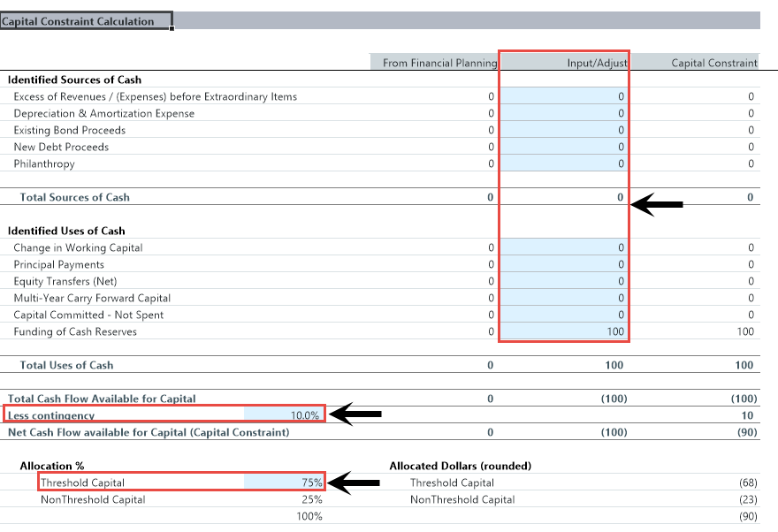Select Funding of Cash Reserves cell showing 100

click(564, 331)
